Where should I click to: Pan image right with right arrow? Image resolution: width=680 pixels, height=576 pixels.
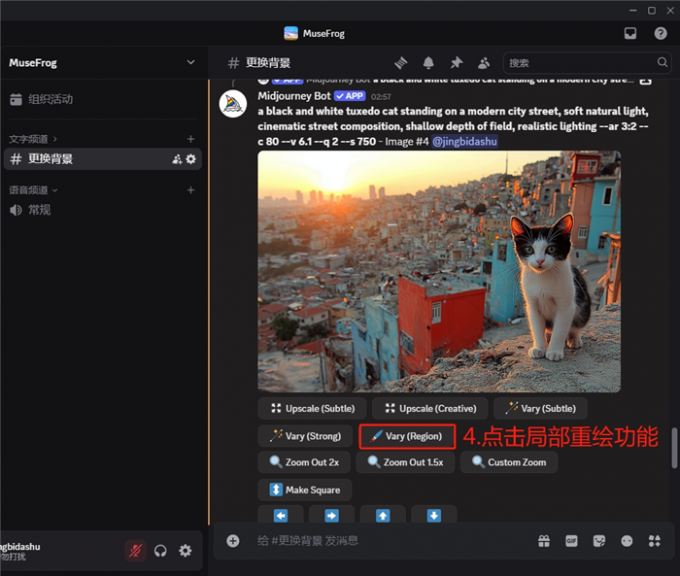pyautogui.click(x=332, y=515)
